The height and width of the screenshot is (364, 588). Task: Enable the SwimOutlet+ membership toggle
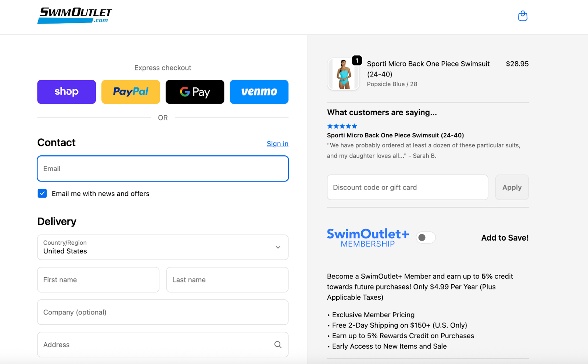pos(426,238)
